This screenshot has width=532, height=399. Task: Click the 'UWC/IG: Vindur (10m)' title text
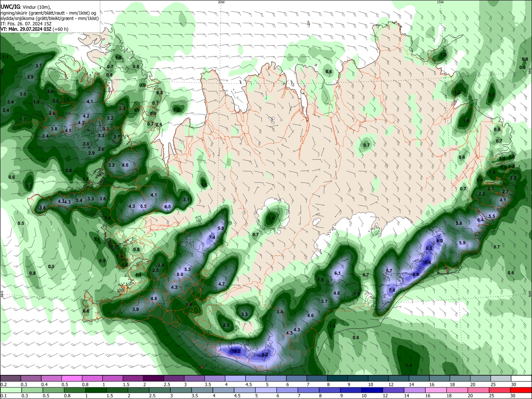[x=25, y=7]
